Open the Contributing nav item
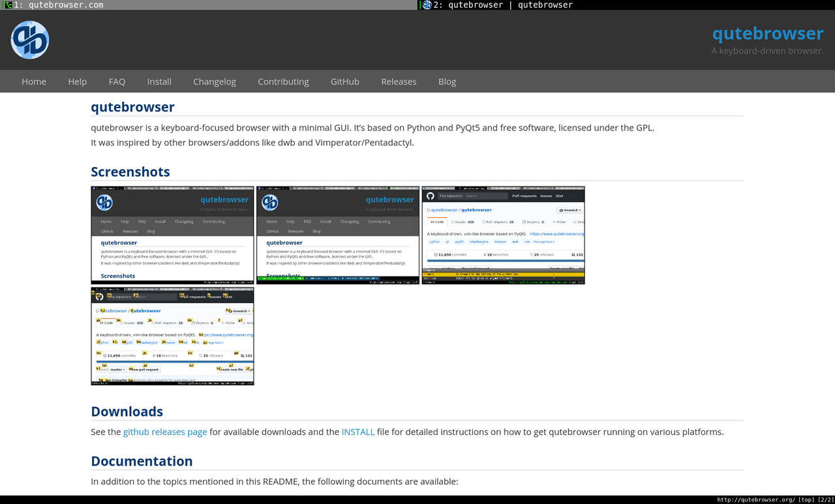The height and width of the screenshot is (504, 835). click(283, 82)
